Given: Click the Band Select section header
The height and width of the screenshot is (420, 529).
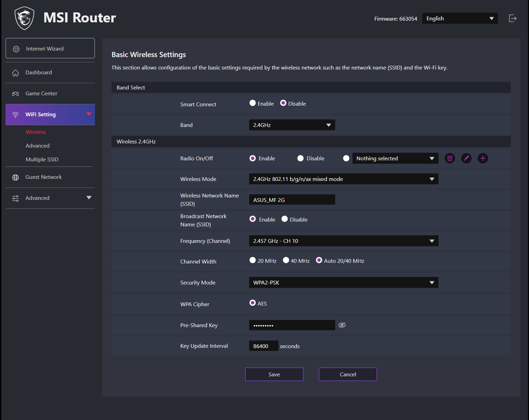Looking at the screenshot, I should [311, 87].
